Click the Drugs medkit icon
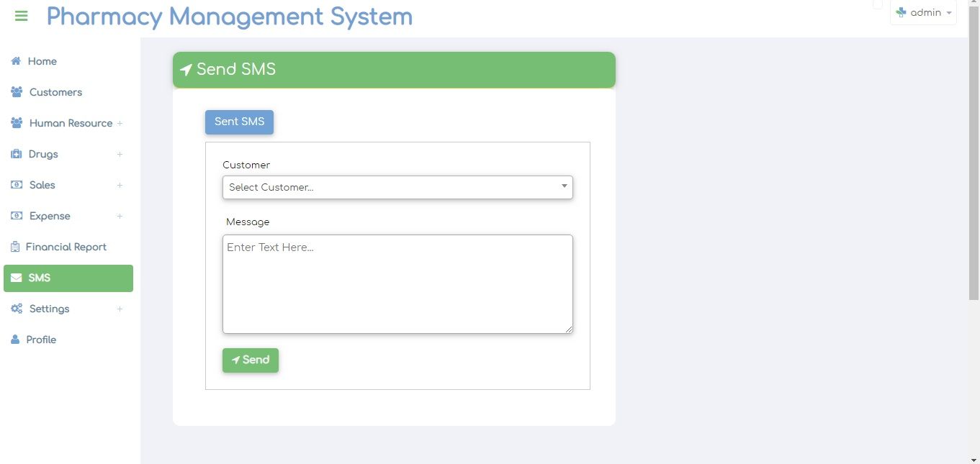 17,154
